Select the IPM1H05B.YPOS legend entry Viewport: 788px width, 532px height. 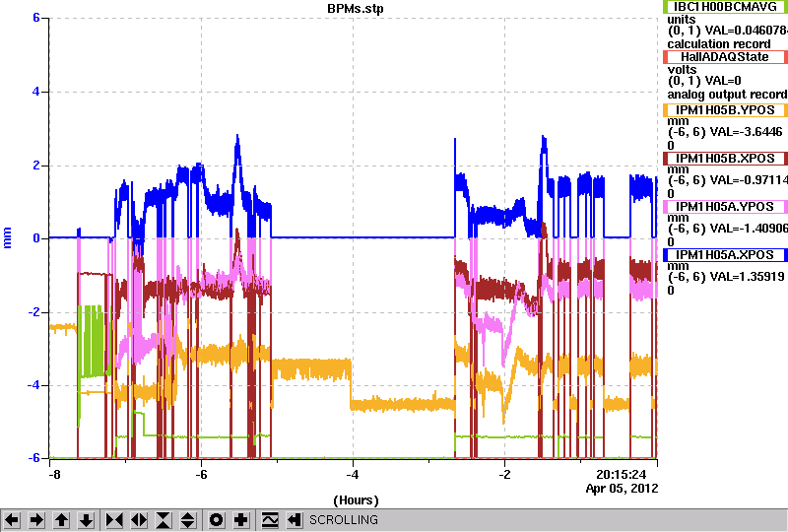[725, 110]
